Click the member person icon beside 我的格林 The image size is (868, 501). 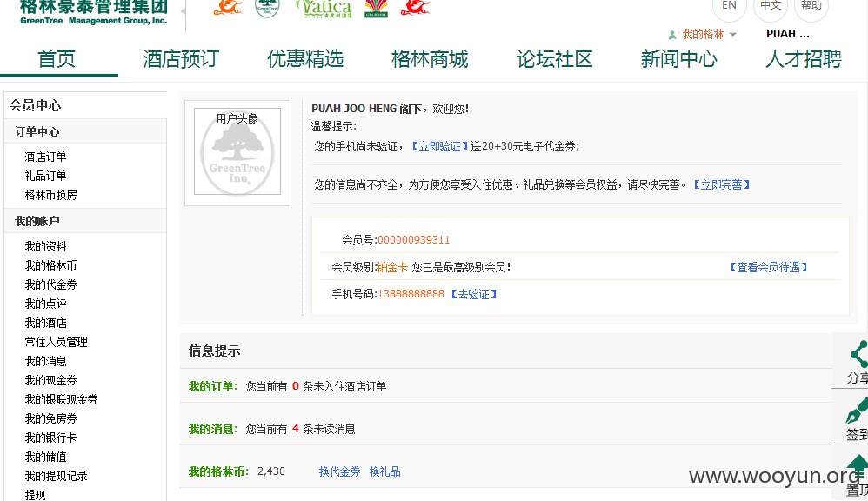coord(672,35)
